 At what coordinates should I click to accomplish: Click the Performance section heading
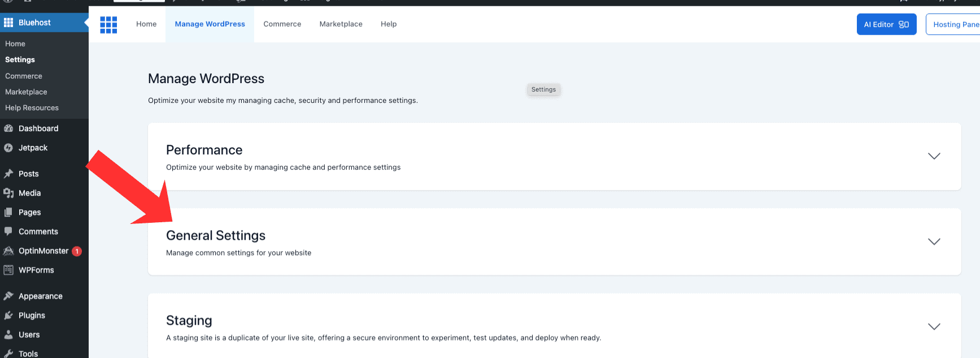tap(204, 150)
